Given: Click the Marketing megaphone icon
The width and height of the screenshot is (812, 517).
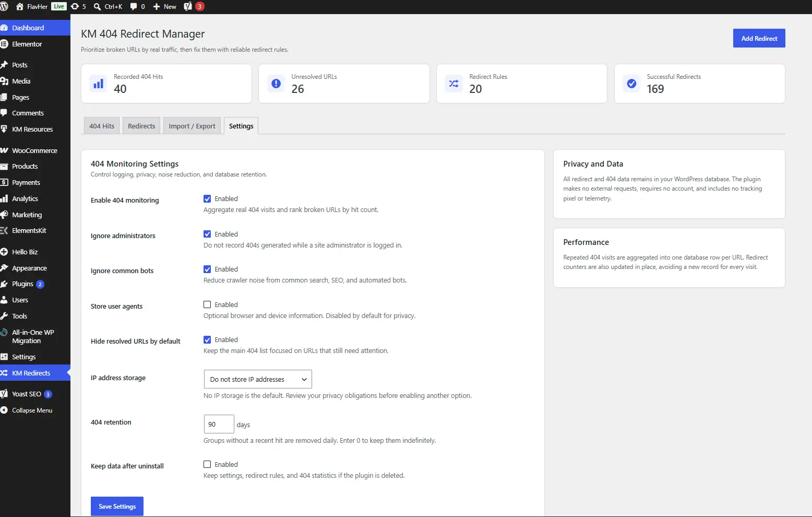Looking at the screenshot, I should coord(4,215).
